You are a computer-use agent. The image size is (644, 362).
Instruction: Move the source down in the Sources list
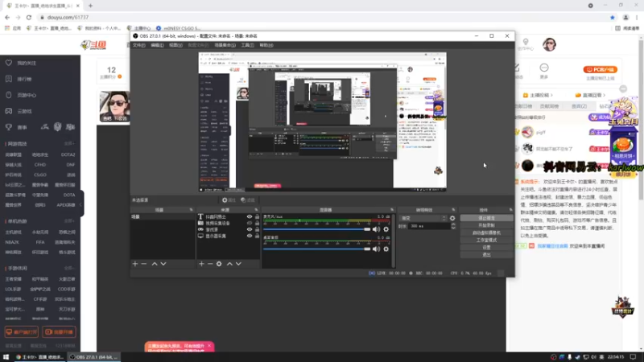pyautogui.click(x=238, y=264)
